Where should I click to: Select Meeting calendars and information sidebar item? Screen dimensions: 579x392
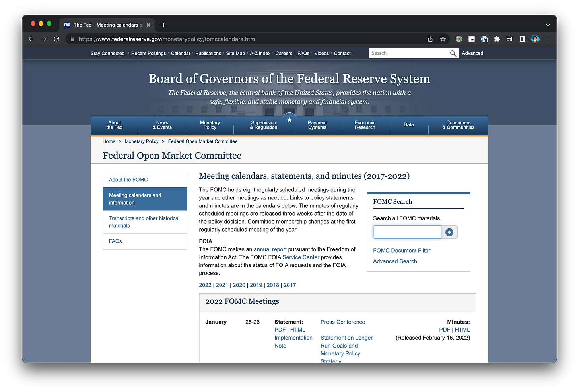tap(145, 199)
